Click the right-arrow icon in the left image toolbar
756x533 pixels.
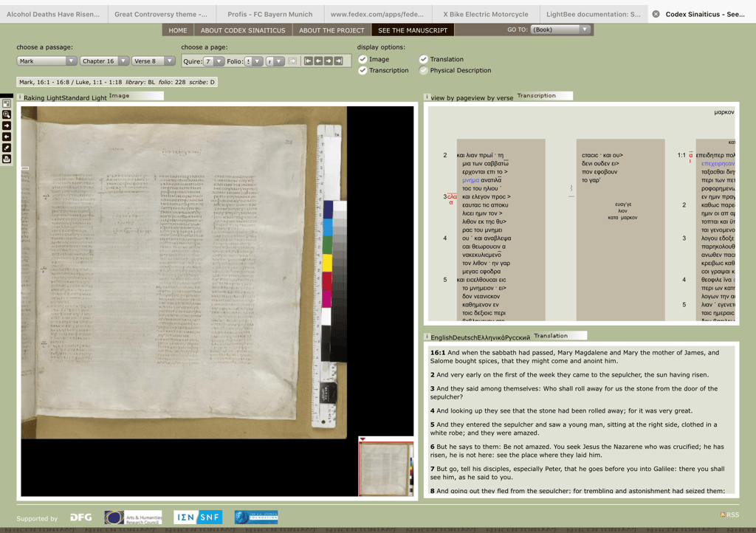[x=6, y=125]
